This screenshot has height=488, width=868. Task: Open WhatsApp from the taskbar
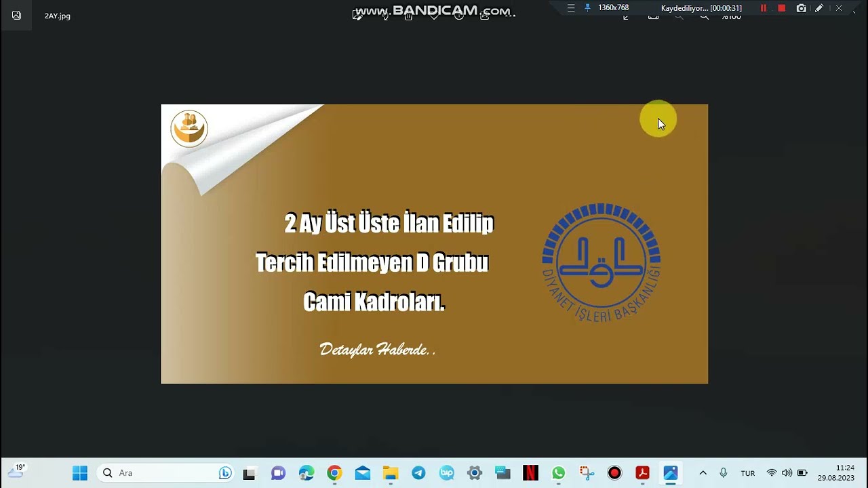point(558,473)
